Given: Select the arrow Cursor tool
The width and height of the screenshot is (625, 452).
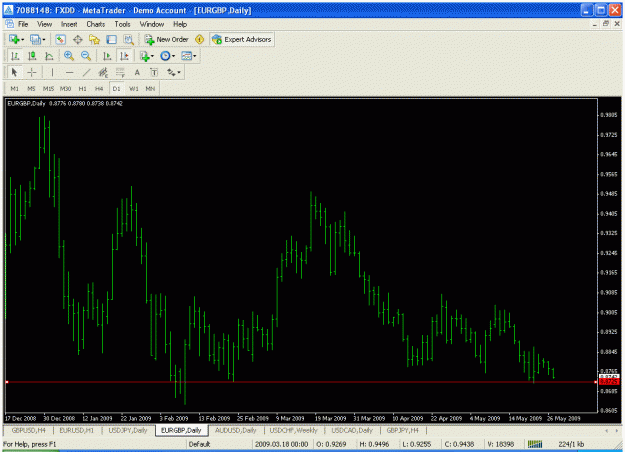Looking at the screenshot, I should click(15, 73).
